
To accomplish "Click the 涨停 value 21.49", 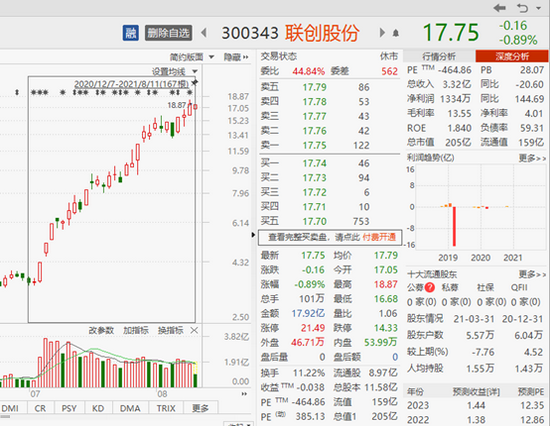I will click(x=313, y=328).
